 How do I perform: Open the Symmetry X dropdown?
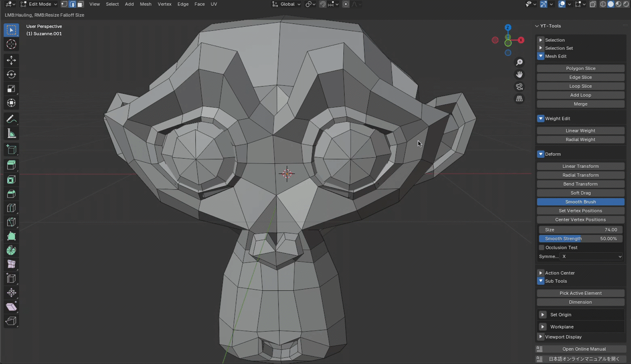coord(592,257)
